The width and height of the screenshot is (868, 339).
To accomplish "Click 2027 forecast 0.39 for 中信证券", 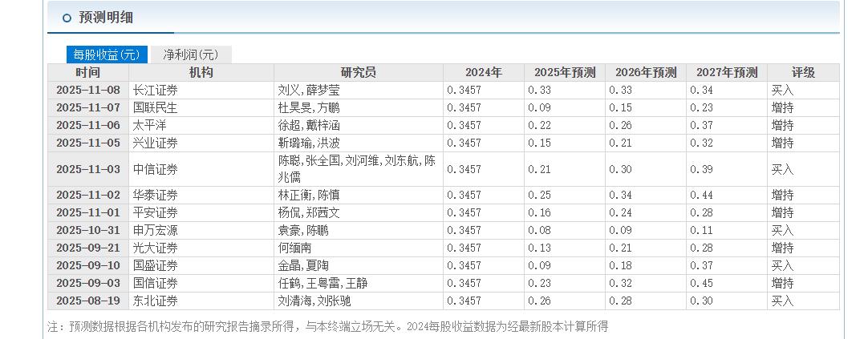I will click(701, 169).
